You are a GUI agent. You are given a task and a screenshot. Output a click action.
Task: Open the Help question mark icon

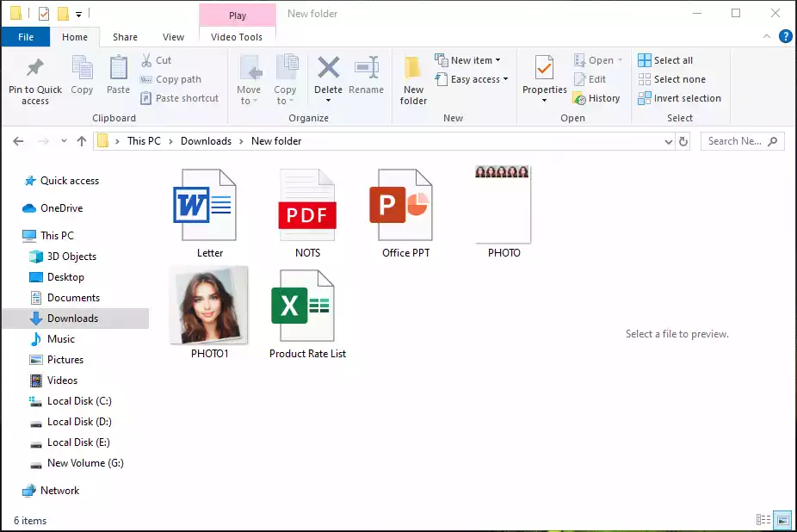coord(785,37)
